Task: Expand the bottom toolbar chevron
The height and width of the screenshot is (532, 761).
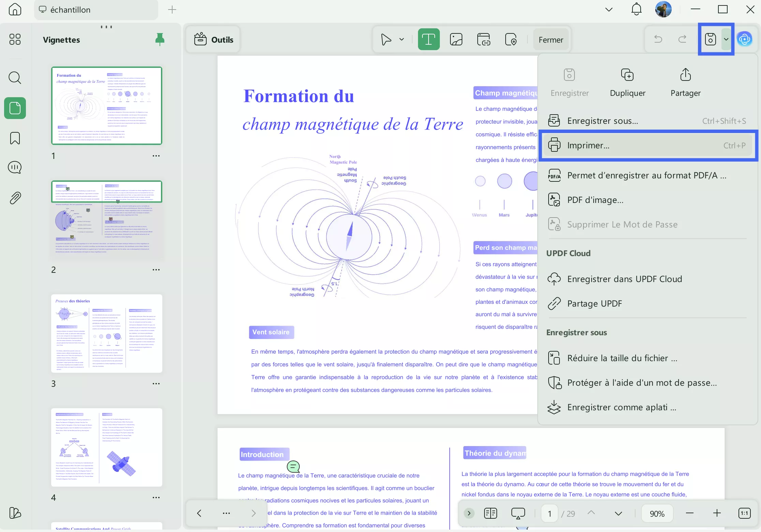Action: click(469, 513)
